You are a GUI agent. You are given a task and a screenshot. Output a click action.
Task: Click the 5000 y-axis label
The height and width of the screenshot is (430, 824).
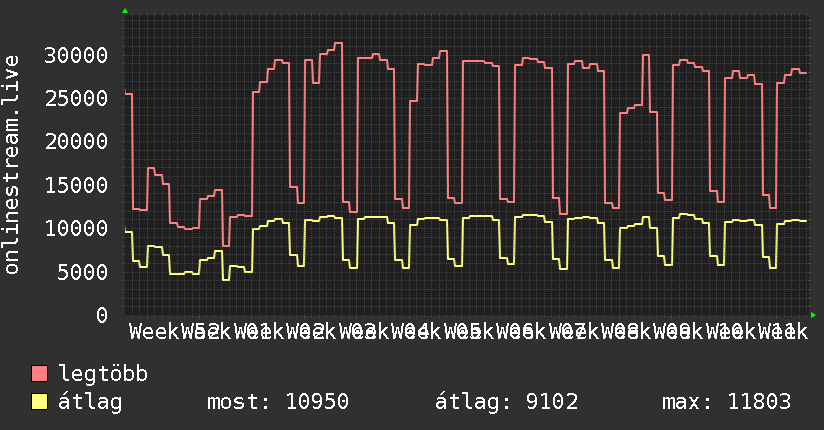coord(83,272)
